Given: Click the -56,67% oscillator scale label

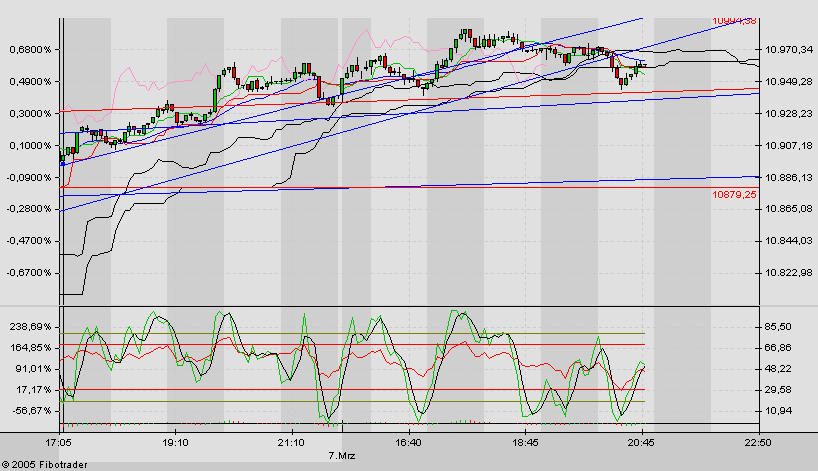Looking at the screenshot, I should [30, 411].
